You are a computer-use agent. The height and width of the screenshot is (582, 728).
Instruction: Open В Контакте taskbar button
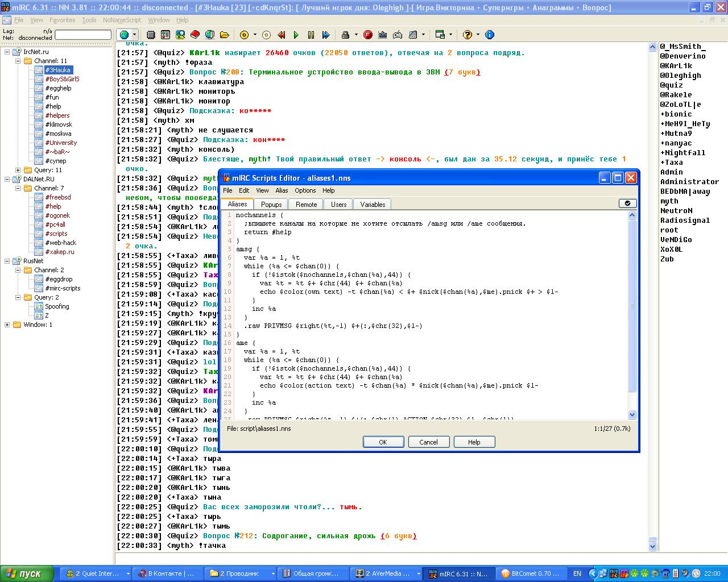(x=168, y=573)
